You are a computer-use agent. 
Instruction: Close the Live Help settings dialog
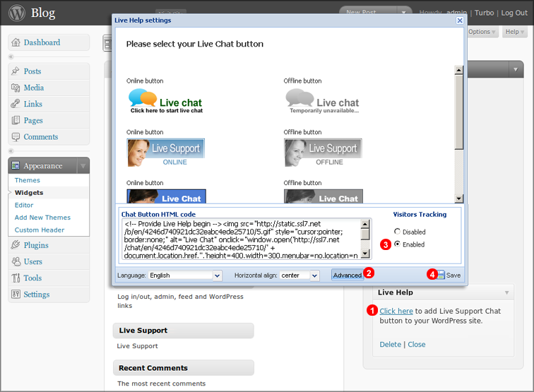(459, 20)
